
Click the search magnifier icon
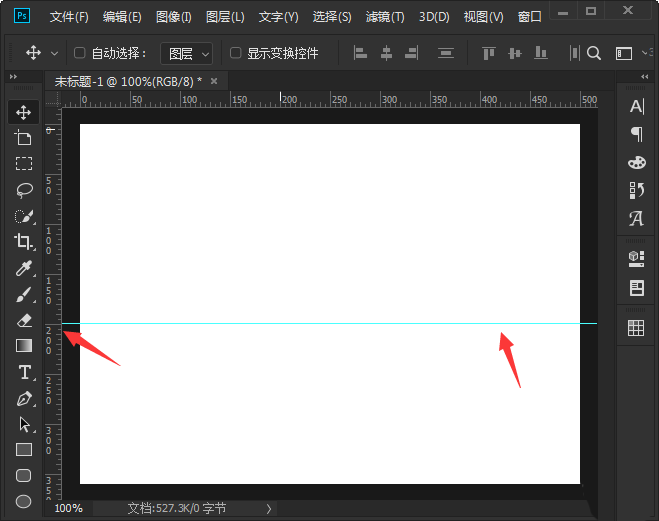593,53
